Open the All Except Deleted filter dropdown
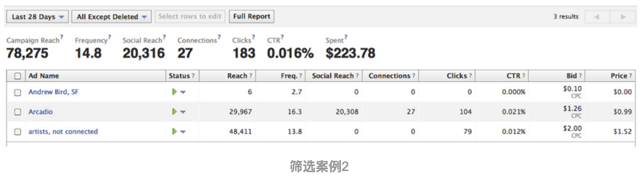644x178 pixels. point(112,17)
